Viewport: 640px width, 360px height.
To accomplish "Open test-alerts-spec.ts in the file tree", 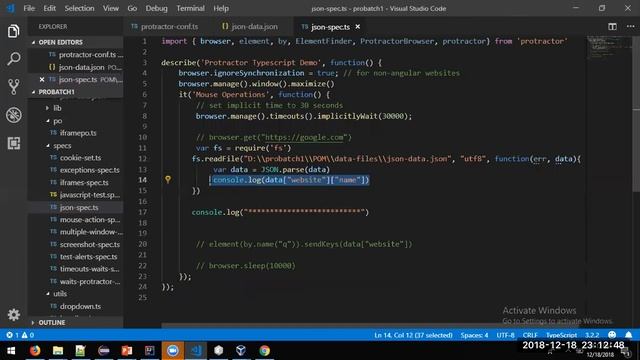I will point(89,257).
